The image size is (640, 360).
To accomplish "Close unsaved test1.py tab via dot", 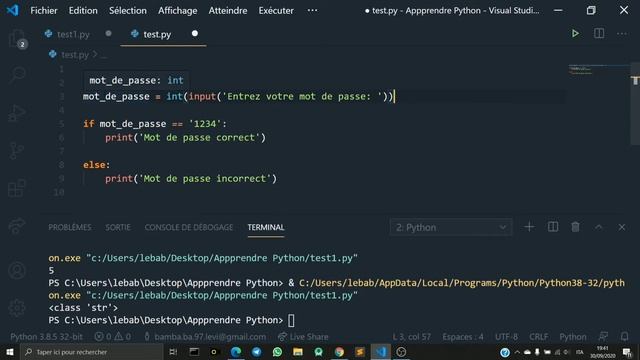I will click(108, 33).
